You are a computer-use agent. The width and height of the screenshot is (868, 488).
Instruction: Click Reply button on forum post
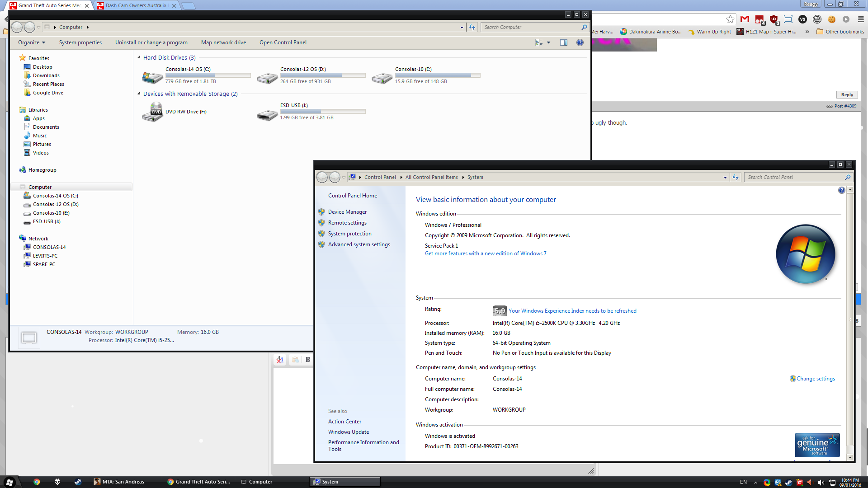(847, 95)
